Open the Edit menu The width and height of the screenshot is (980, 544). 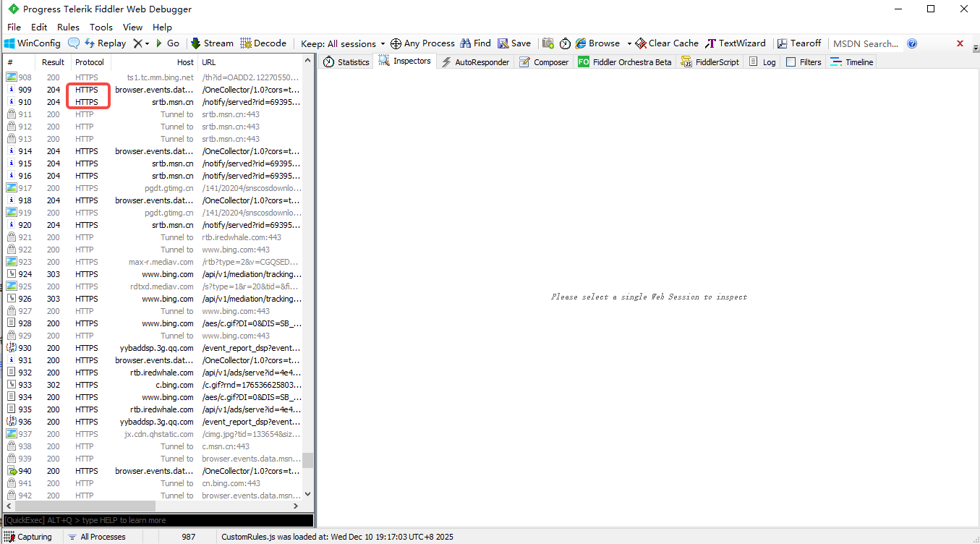(39, 27)
